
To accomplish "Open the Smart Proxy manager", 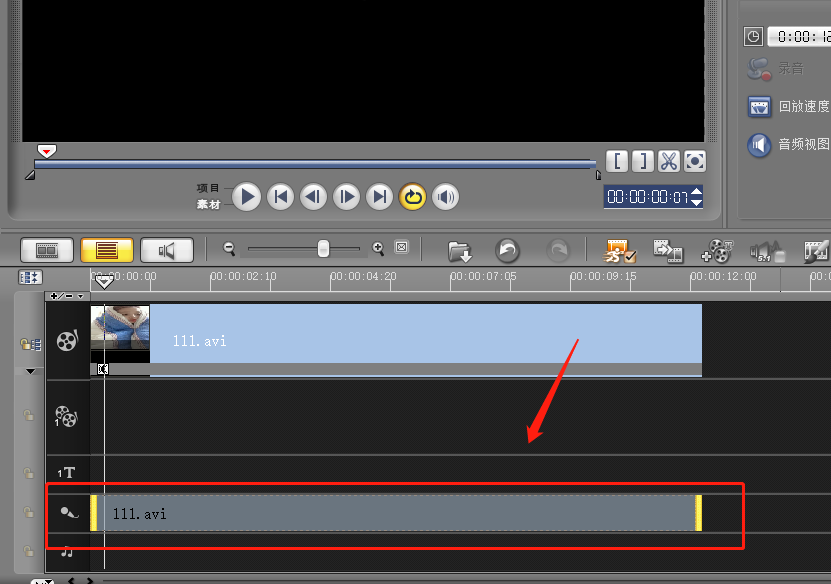I will point(618,251).
